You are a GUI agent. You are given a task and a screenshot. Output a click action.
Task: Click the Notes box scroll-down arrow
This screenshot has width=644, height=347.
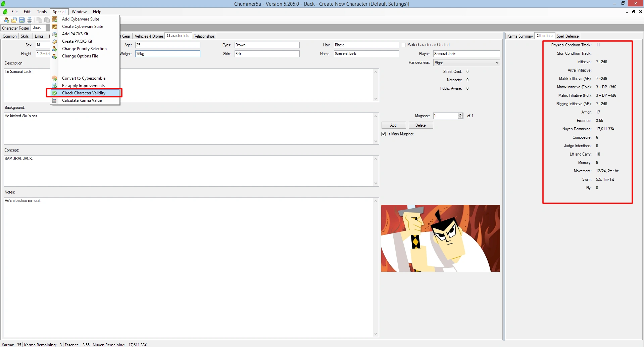click(x=376, y=334)
